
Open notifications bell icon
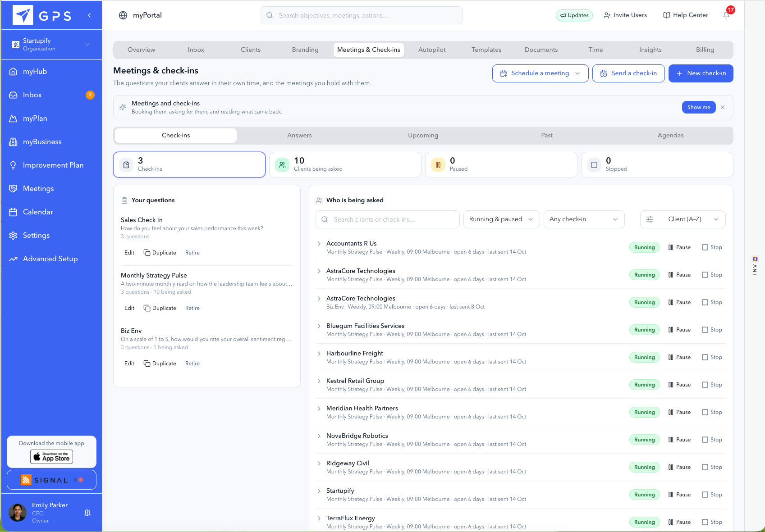(726, 15)
